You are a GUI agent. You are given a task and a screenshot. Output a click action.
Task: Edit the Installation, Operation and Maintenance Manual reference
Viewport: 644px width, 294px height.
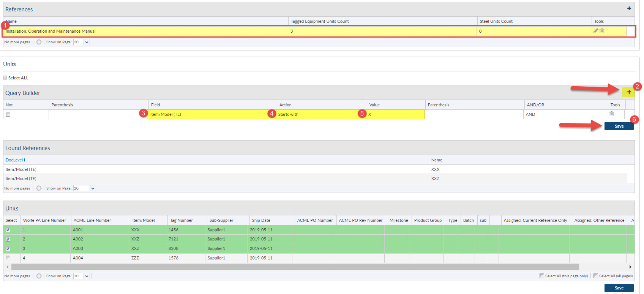[x=596, y=31]
